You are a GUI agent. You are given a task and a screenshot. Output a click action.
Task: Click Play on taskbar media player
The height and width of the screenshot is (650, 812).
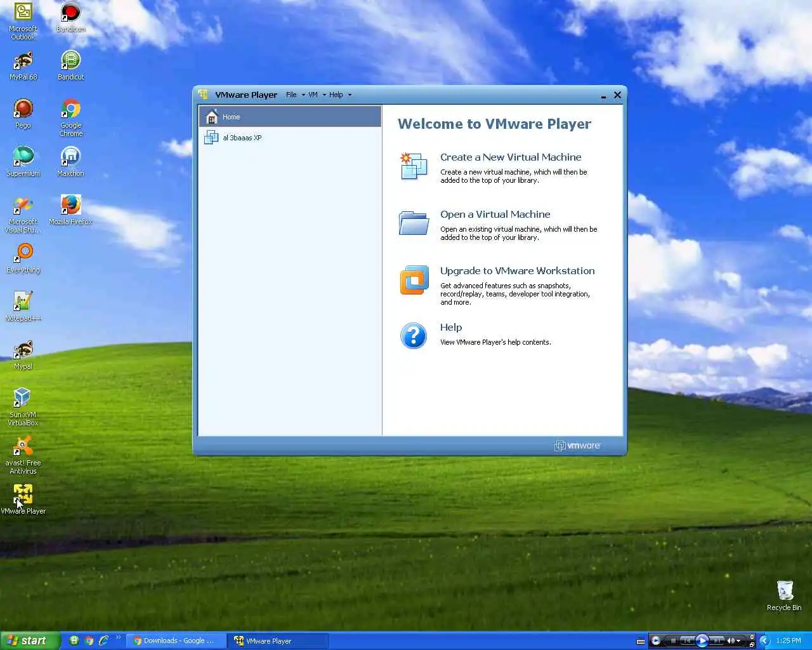(x=702, y=640)
